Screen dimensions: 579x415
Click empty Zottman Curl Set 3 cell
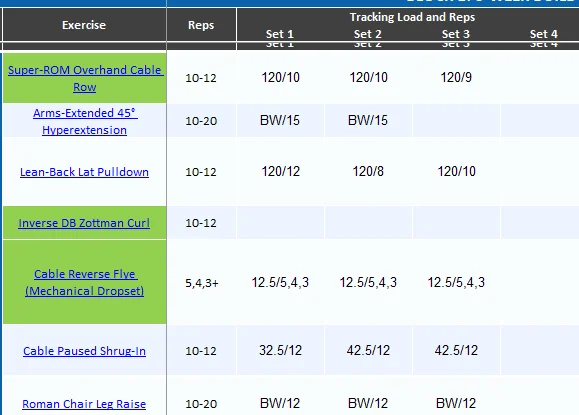[x=456, y=223]
